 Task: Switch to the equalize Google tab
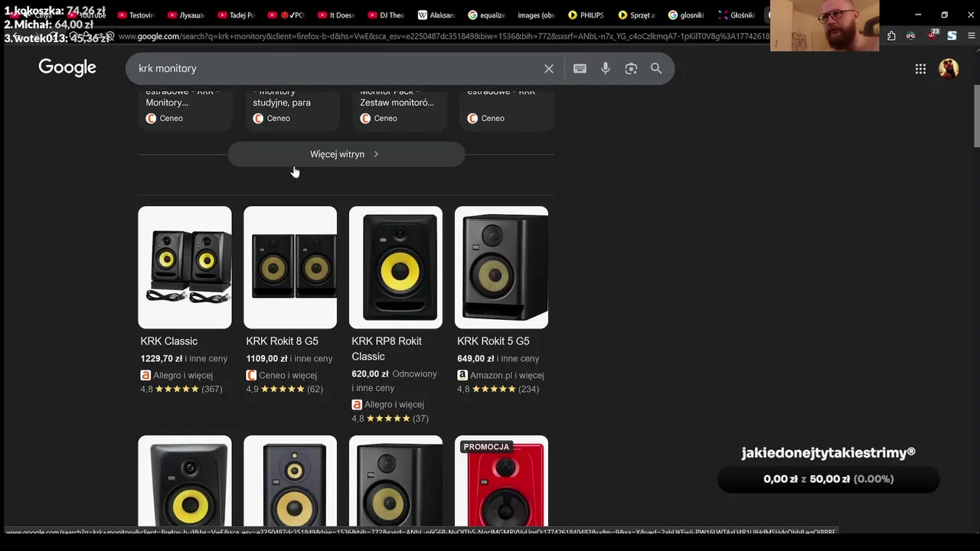click(x=486, y=15)
